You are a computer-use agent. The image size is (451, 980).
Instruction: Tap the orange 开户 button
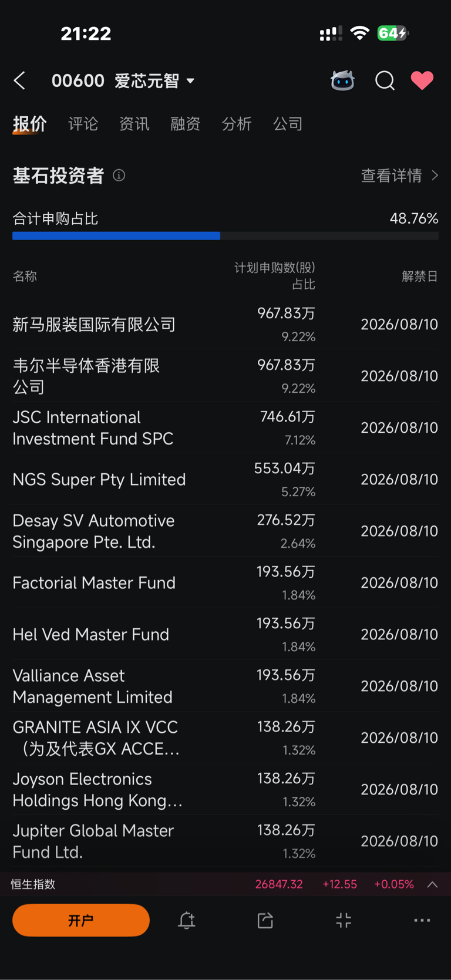(x=81, y=920)
